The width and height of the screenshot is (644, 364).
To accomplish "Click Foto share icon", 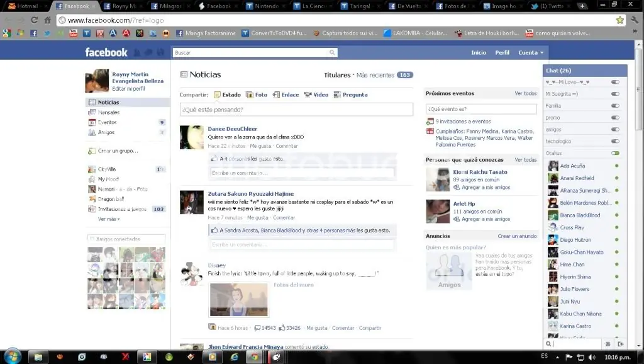I will (249, 94).
